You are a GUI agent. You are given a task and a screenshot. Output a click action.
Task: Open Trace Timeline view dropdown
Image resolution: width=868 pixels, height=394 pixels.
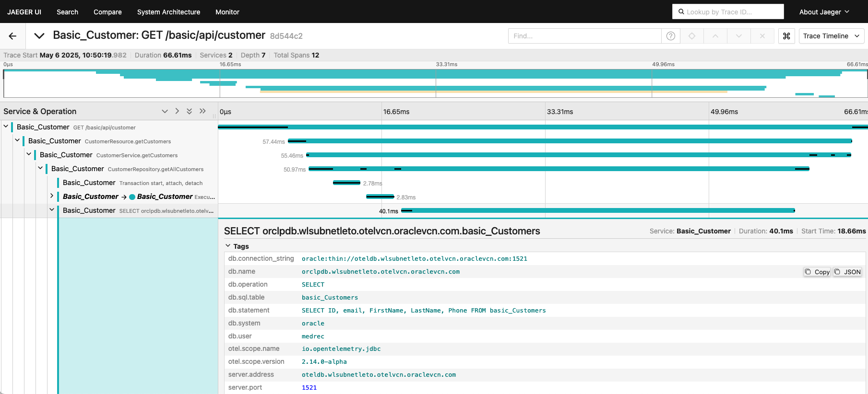click(x=831, y=36)
